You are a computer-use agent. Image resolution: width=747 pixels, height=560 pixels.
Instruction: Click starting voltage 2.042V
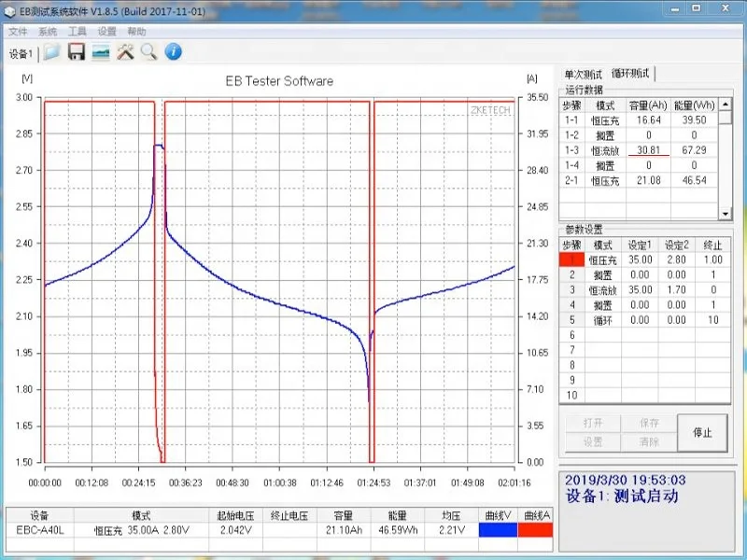point(235,530)
